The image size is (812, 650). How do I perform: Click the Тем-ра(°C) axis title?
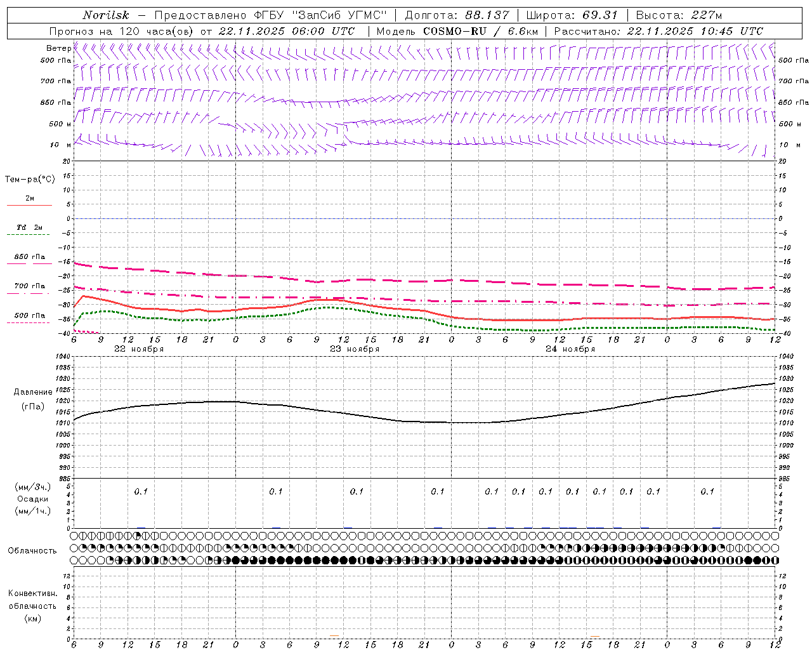pyautogui.click(x=30, y=180)
